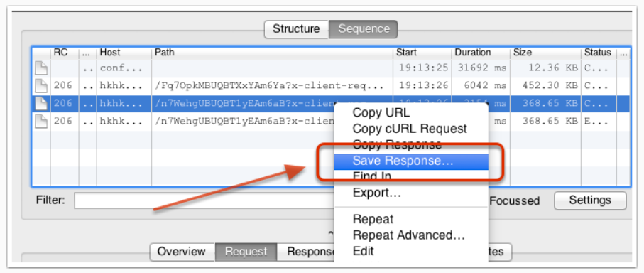Click the file icon of the highlighted 206 row
This screenshot has width=644, height=273.
click(41, 103)
